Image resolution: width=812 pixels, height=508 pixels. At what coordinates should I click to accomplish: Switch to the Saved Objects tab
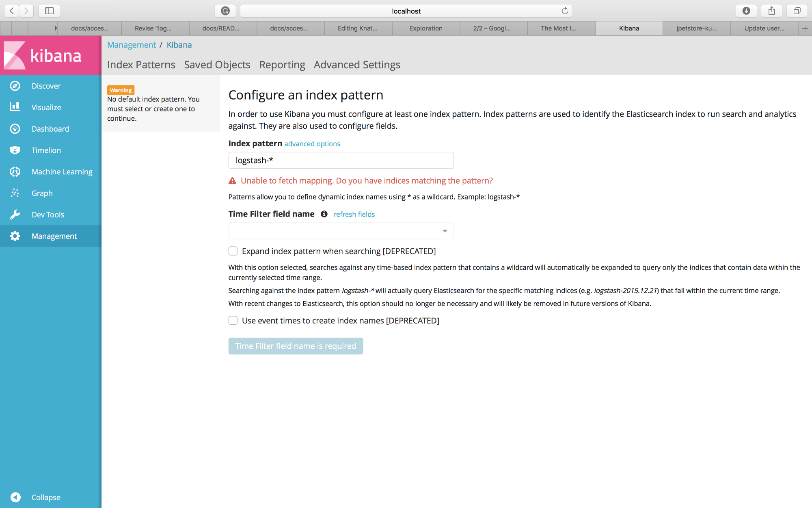217,65
